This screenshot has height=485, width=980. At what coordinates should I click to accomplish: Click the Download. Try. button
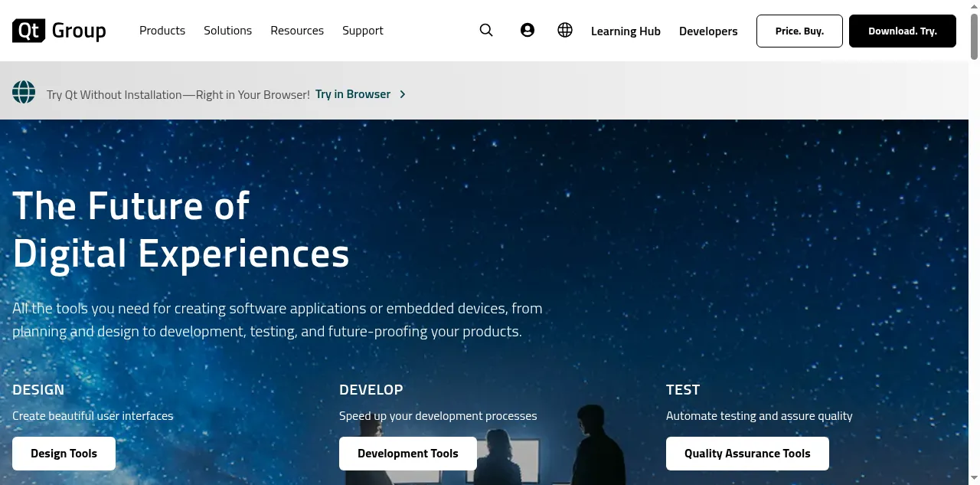click(x=903, y=31)
